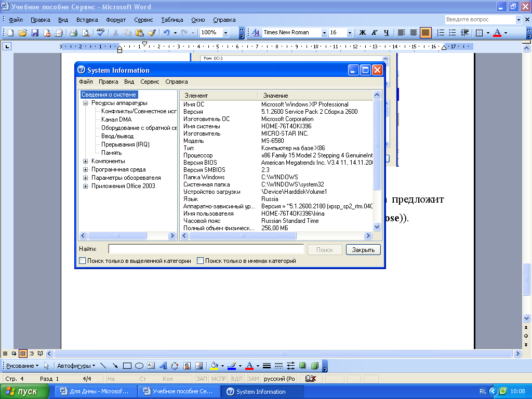Viewport: 532px width, 399px height.
Task: Paste from clipboard in Word toolbar
Action: click(139, 33)
